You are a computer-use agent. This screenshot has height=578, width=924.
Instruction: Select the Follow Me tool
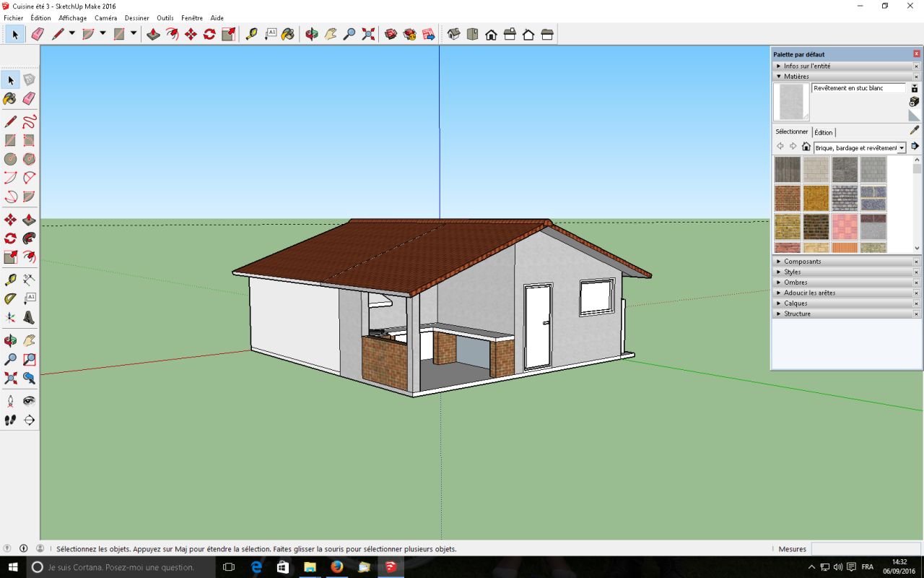29,238
